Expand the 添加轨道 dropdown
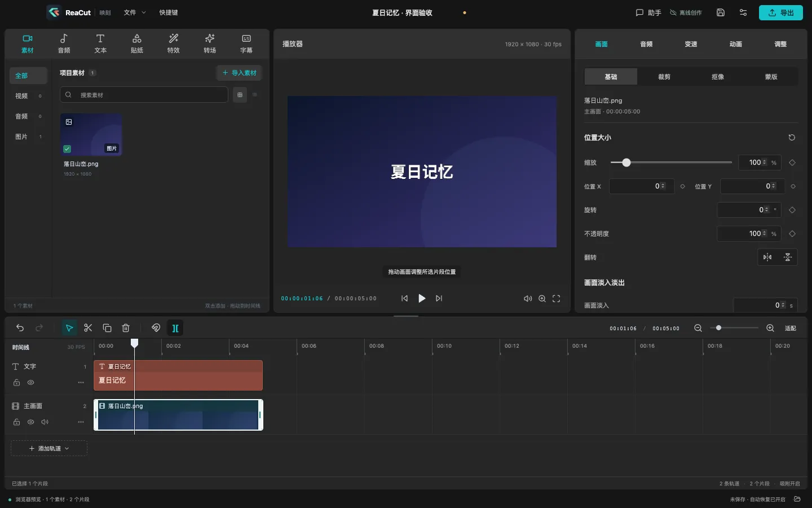Viewport: 812px width, 508px height. (x=49, y=448)
